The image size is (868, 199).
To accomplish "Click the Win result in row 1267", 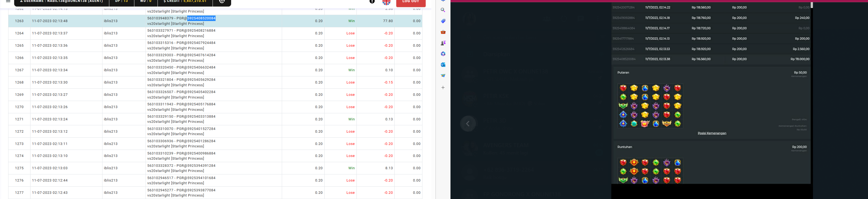I will click(x=352, y=70).
